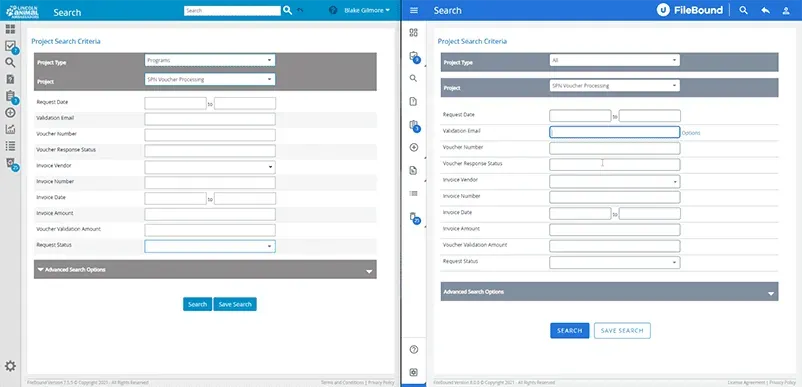The width and height of the screenshot is (802, 387).
Task: Open Project Type dropdown showing All
Action: (614, 60)
